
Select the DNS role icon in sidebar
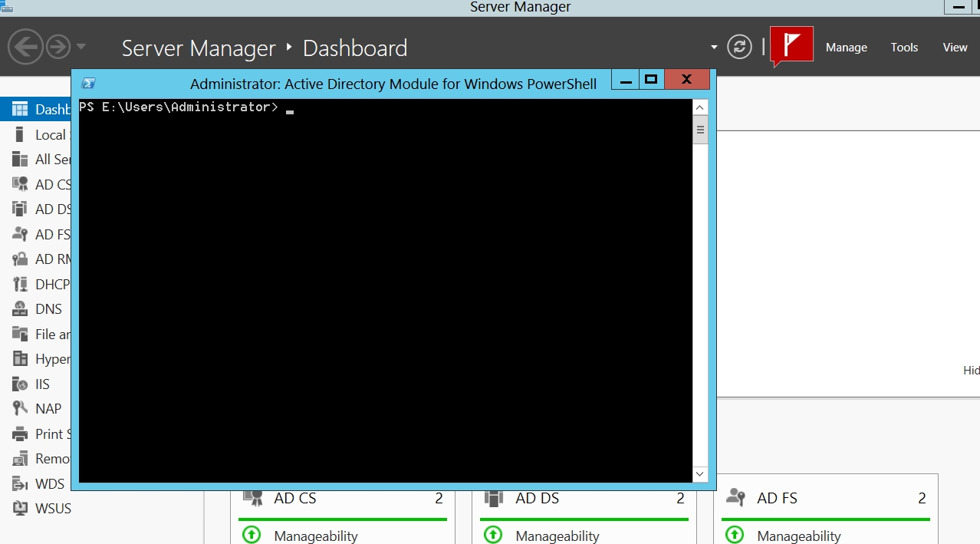tap(21, 309)
